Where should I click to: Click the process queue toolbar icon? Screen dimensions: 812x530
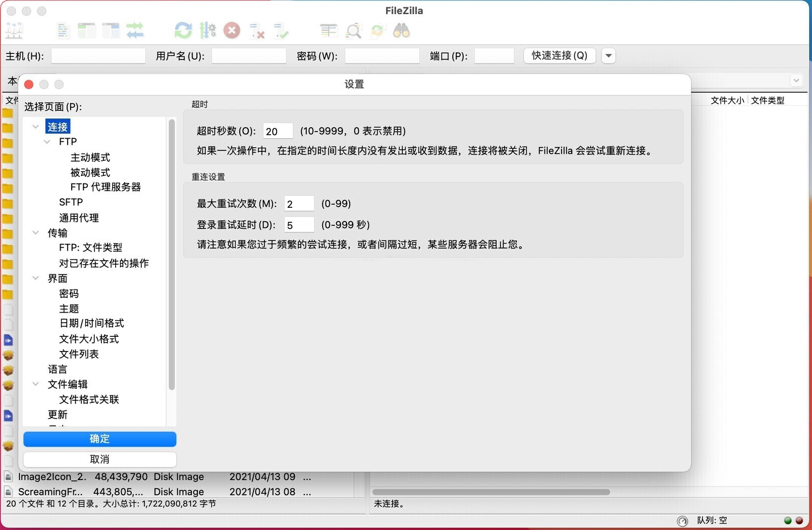click(x=207, y=31)
